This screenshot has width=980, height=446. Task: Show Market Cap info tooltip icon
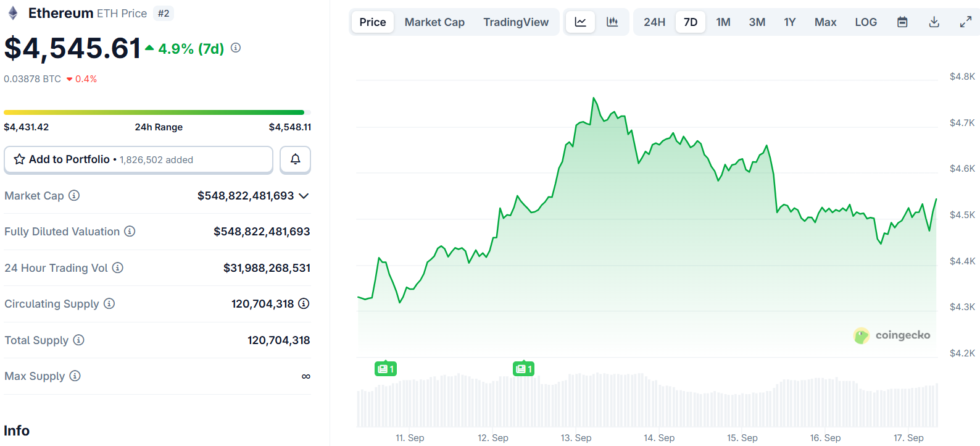tap(74, 195)
